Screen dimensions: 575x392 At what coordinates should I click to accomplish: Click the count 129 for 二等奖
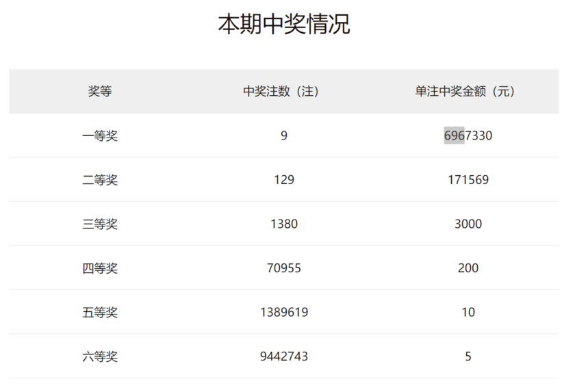pyautogui.click(x=284, y=180)
